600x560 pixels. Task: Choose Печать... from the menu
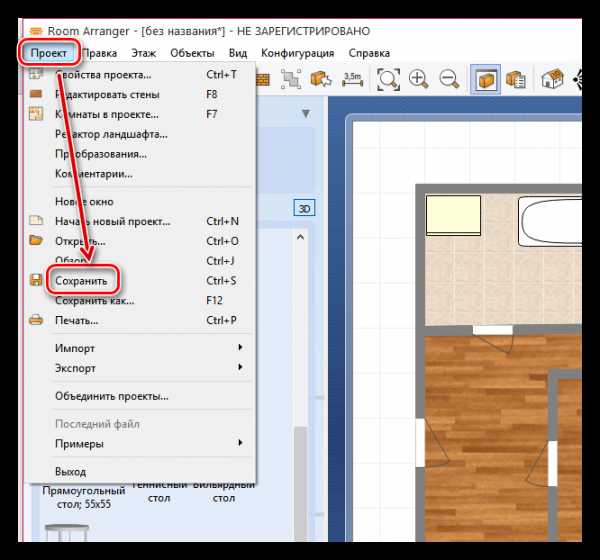click(x=77, y=320)
